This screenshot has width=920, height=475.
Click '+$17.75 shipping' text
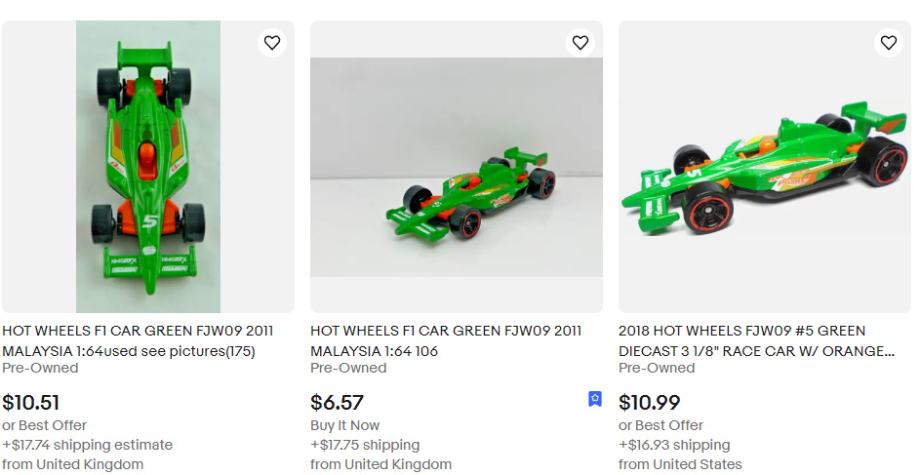click(365, 445)
